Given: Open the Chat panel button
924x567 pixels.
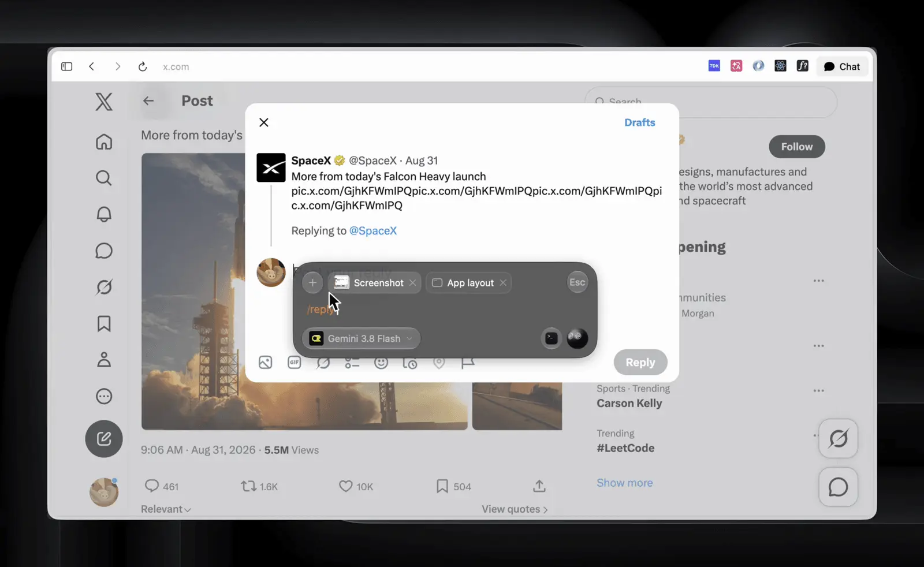Looking at the screenshot, I should coord(842,66).
